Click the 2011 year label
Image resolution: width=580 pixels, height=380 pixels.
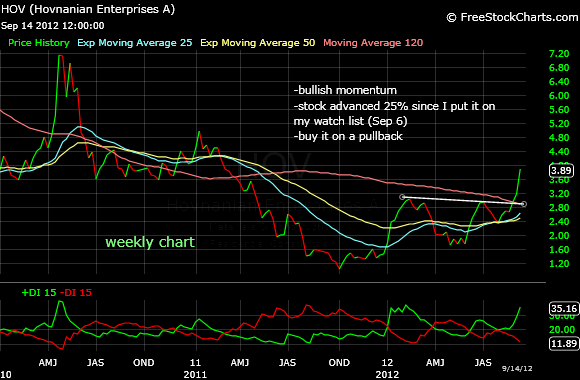click(195, 374)
